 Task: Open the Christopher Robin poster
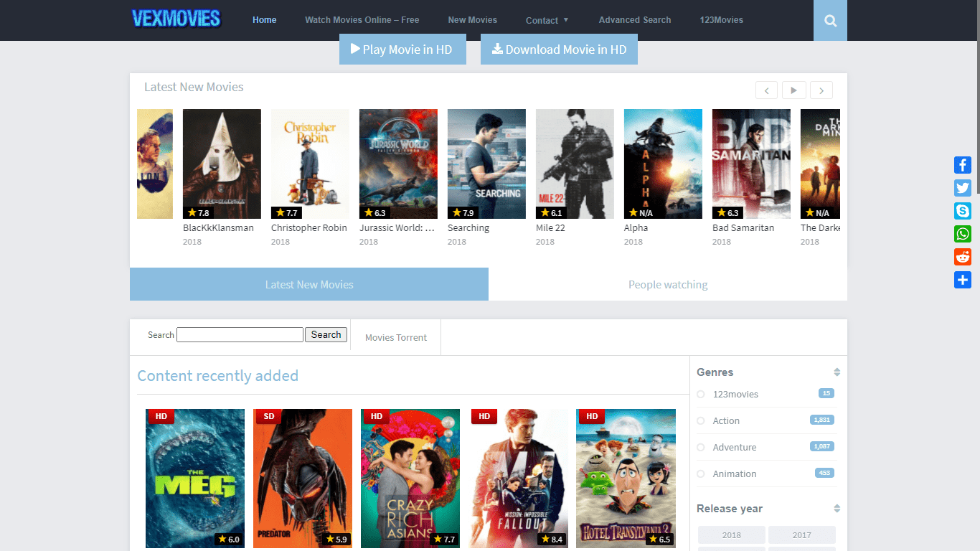tap(310, 164)
